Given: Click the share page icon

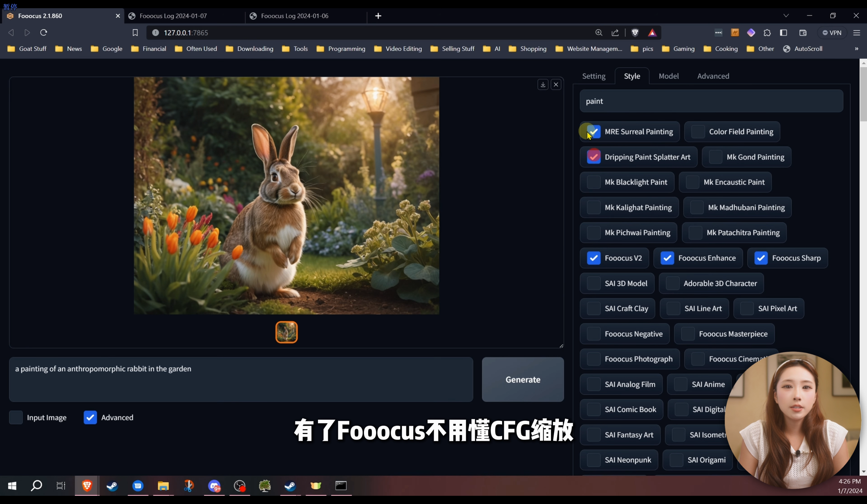Looking at the screenshot, I should pos(615,33).
